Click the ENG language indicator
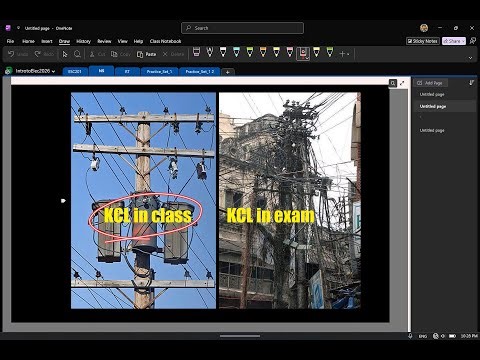Image resolution: width=480 pixels, height=360 pixels. 423,336
